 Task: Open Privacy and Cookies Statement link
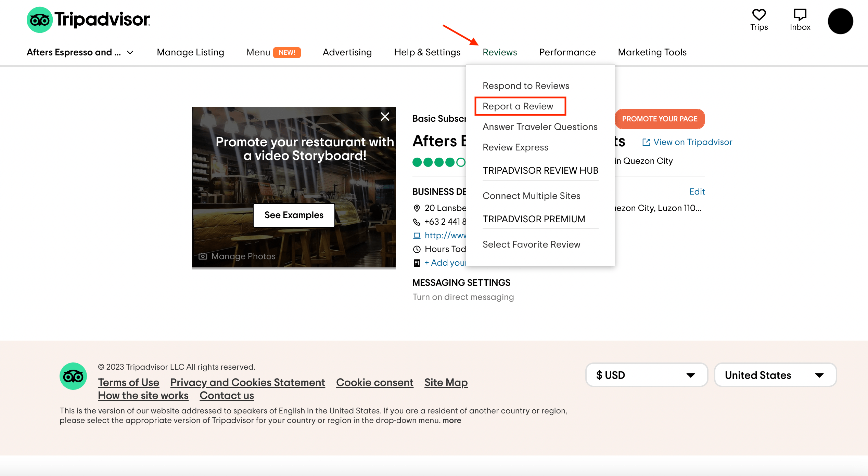coord(247,382)
